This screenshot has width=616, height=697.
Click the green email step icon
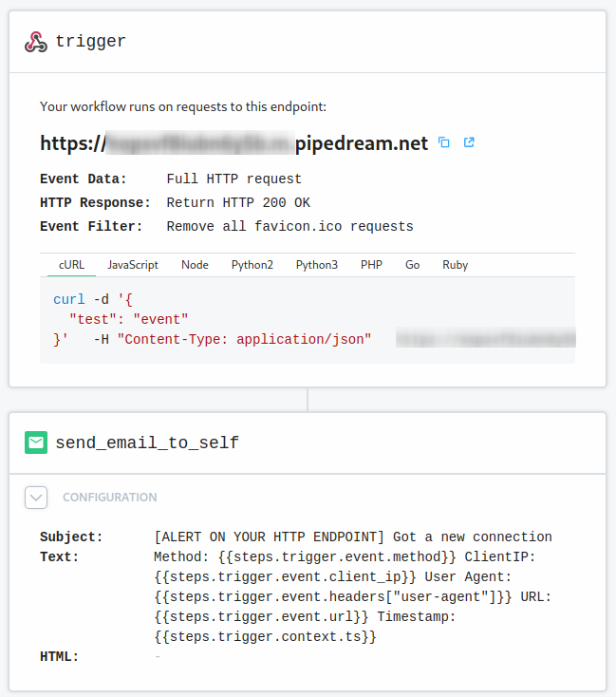36,443
